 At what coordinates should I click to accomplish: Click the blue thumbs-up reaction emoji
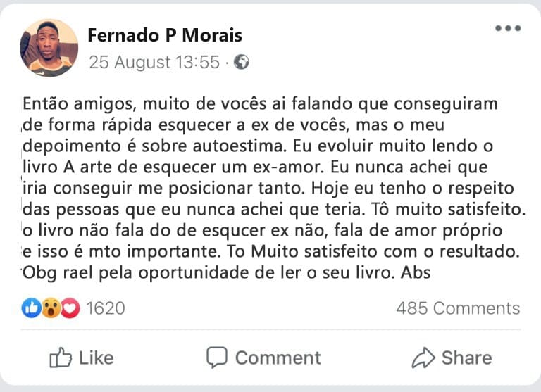[x=32, y=308]
